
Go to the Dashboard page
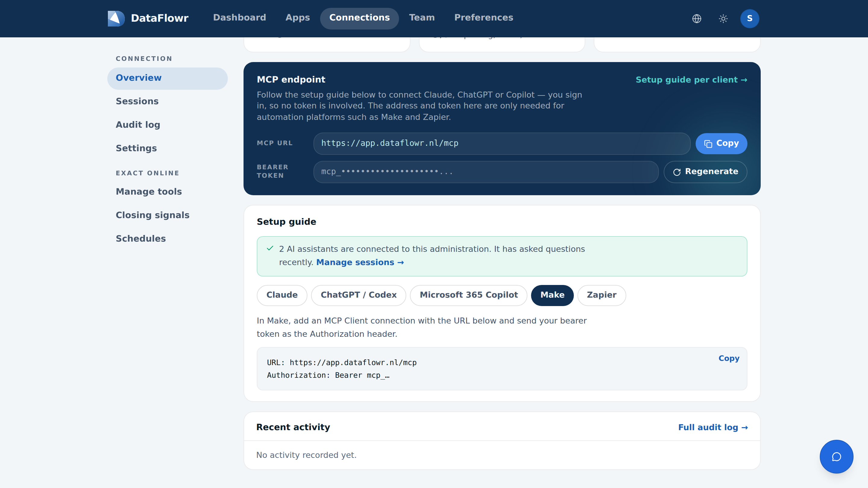[240, 17]
